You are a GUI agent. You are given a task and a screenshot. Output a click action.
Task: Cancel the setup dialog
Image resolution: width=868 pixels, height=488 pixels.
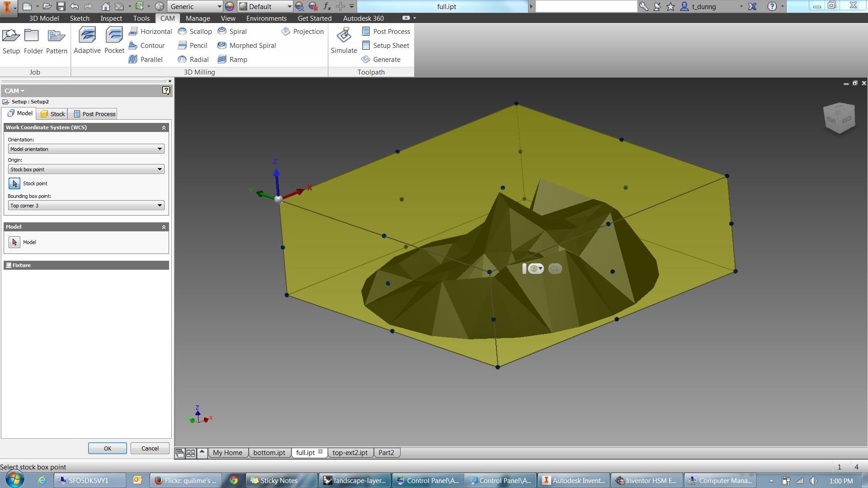pos(150,448)
